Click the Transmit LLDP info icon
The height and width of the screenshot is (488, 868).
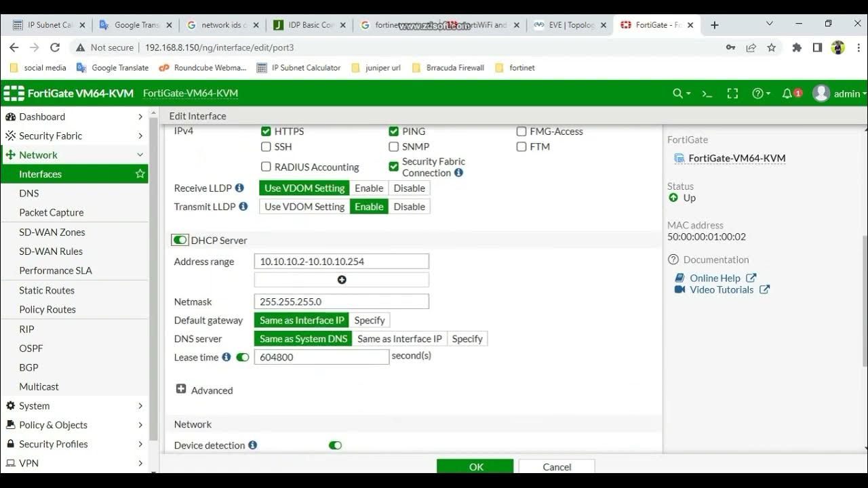point(243,206)
